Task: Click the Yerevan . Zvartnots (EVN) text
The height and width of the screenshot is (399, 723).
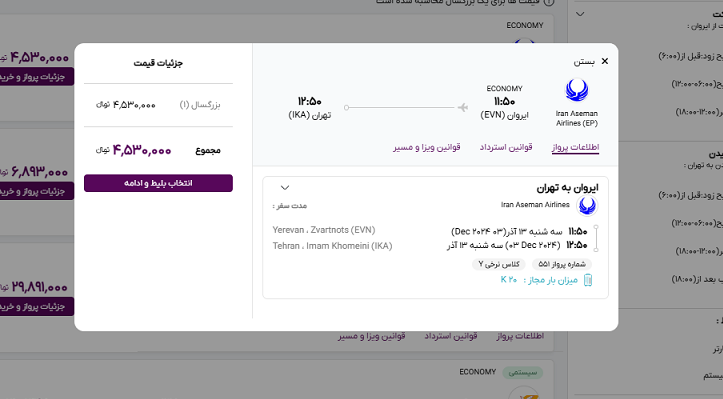Action: [324, 230]
